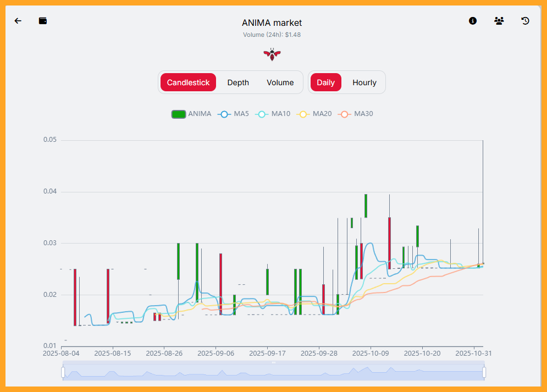Click right handle of zoom slider
This screenshot has height=392, width=547.
[484, 373]
